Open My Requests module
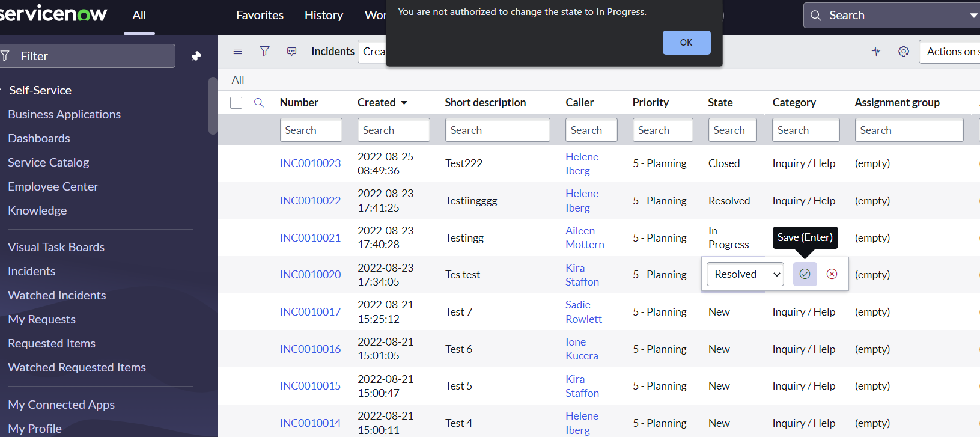This screenshot has height=437, width=980. click(41, 319)
